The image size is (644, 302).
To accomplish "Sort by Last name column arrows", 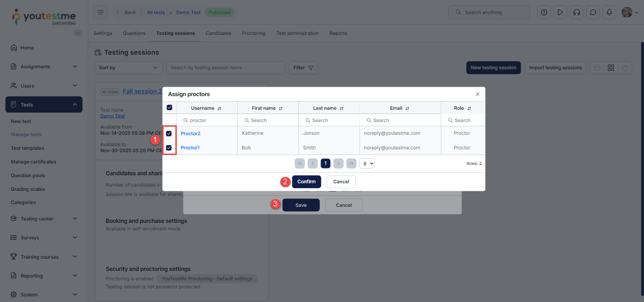I will coord(341,108).
